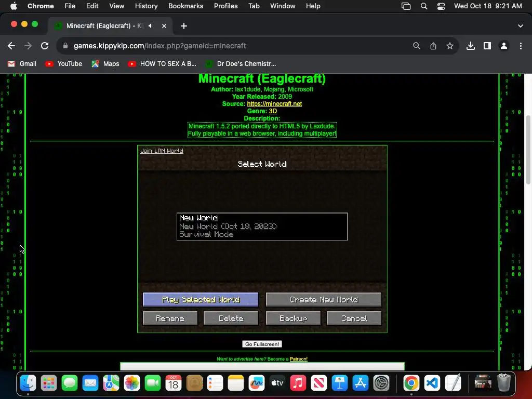
Task: Click the Cancel button
Action: pos(354,318)
